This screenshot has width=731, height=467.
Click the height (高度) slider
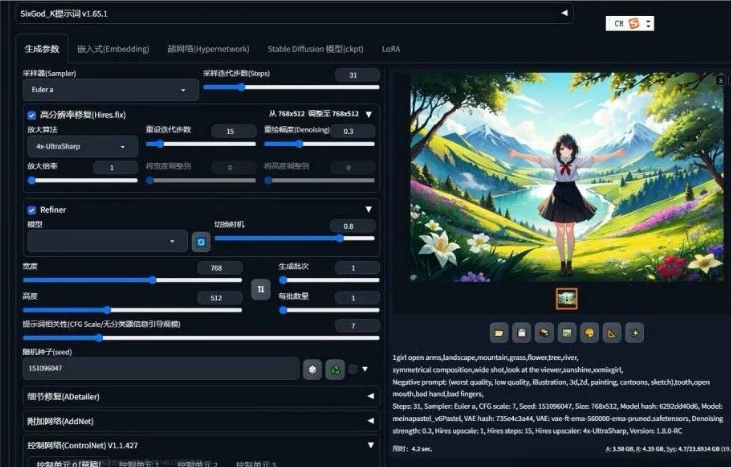[132, 310]
